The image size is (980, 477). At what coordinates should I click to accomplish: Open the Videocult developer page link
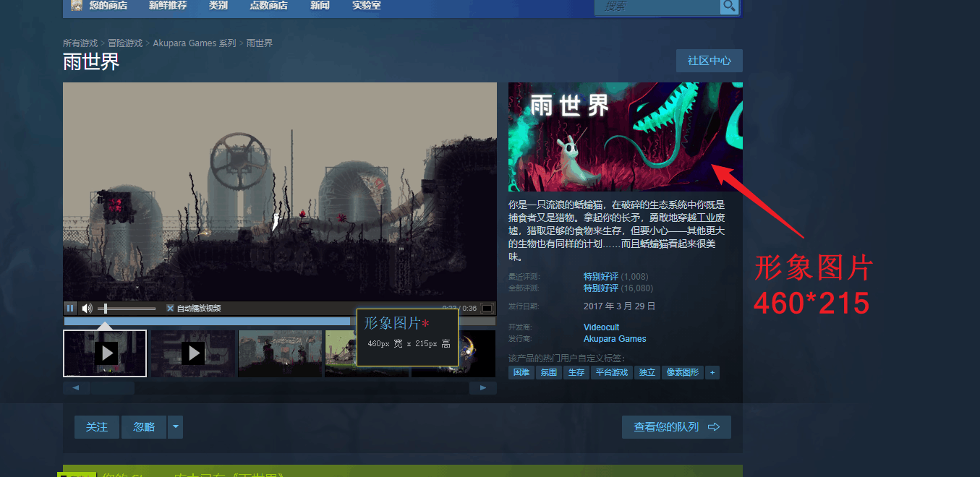(601, 327)
